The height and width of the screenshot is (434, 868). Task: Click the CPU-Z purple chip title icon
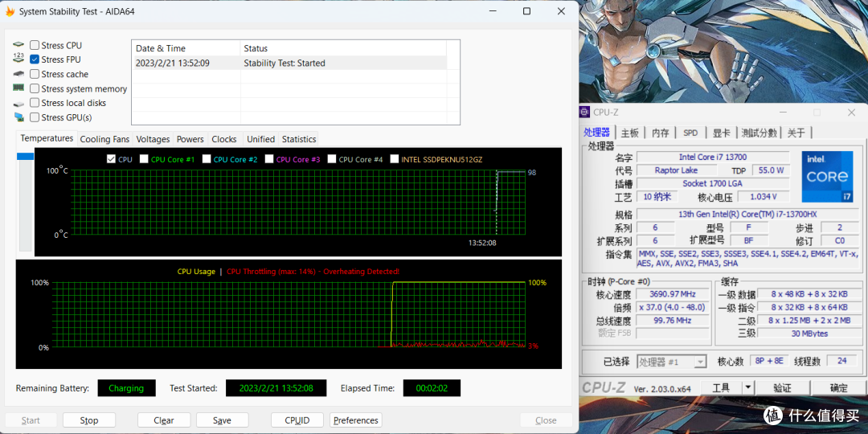pyautogui.click(x=584, y=113)
